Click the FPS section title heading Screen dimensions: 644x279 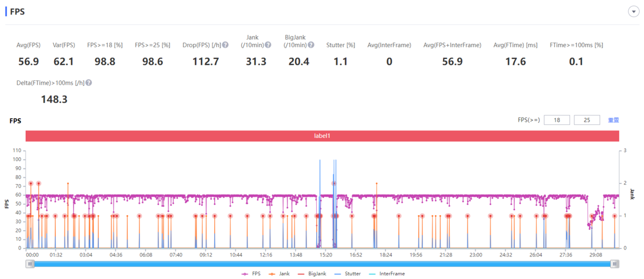point(18,12)
